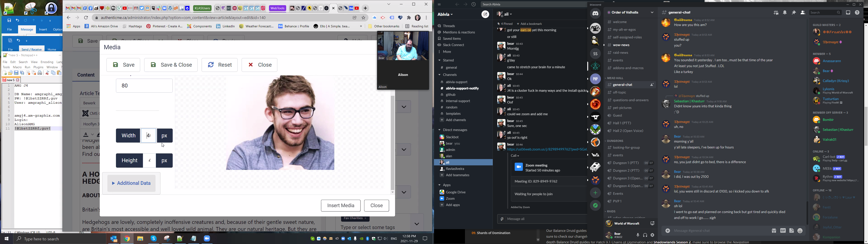Open sticker picker in Discord message bar
Screen dimensions: 868x244
tap(792, 231)
